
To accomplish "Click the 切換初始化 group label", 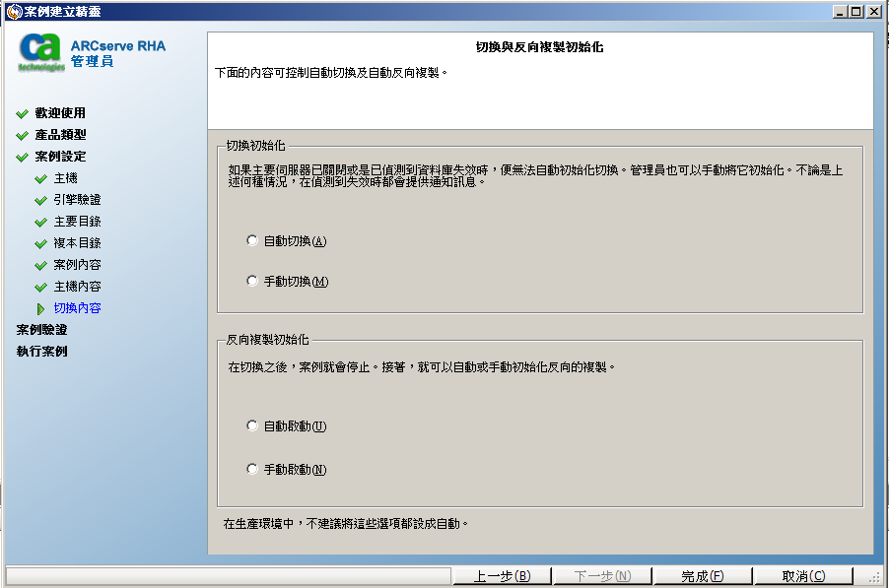I will tap(255, 146).
